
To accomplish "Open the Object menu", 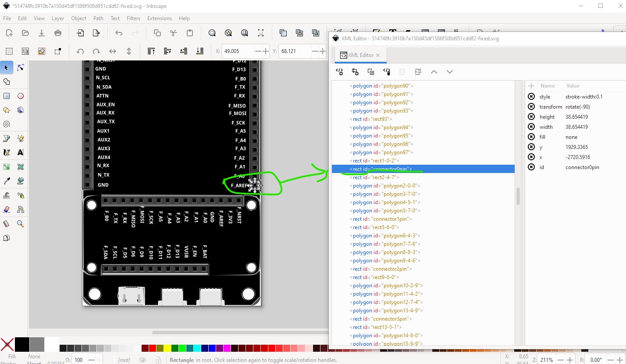I will (78, 18).
